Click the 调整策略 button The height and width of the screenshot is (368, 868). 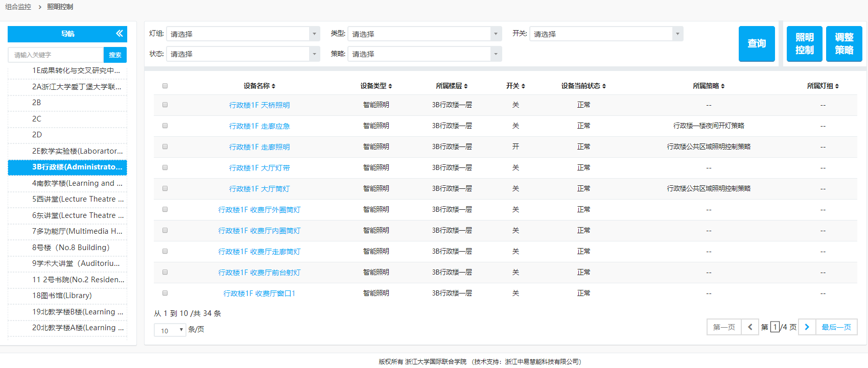pos(844,44)
